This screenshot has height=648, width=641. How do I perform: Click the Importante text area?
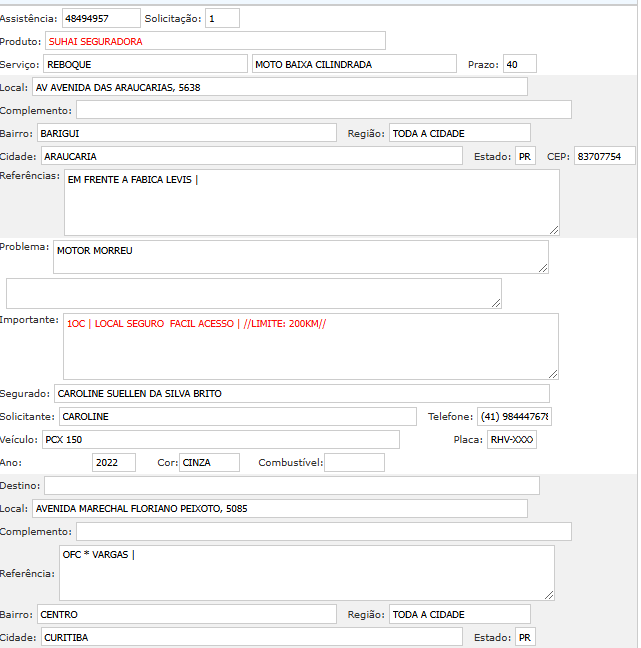click(310, 346)
